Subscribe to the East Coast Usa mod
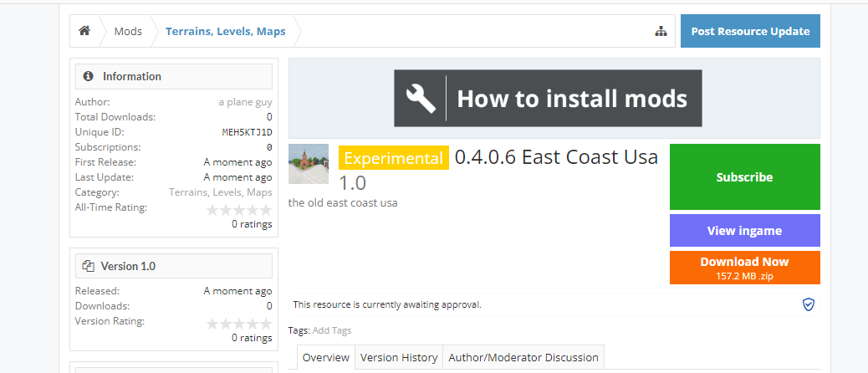Viewport: 868px width, 373px height. [744, 177]
